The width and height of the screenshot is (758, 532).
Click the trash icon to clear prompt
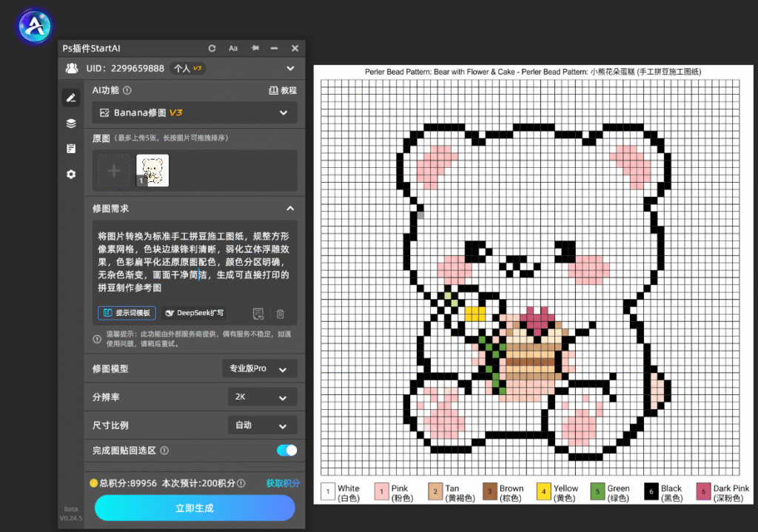coord(280,314)
